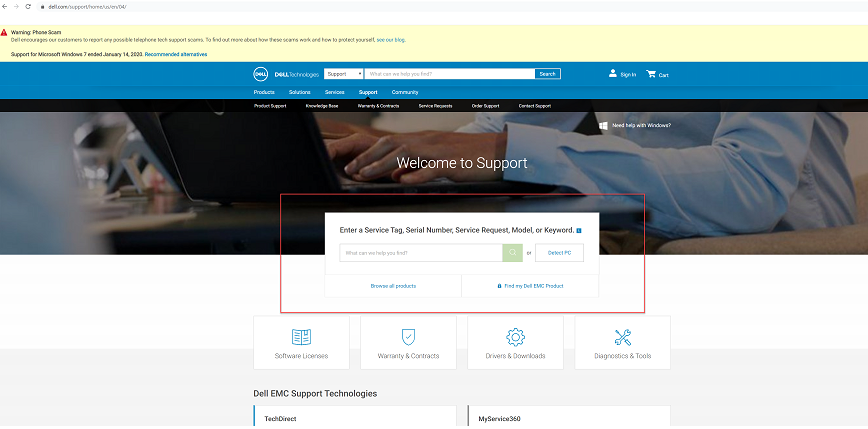Open Contact Support
The width and height of the screenshot is (868, 429).
[535, 106]
